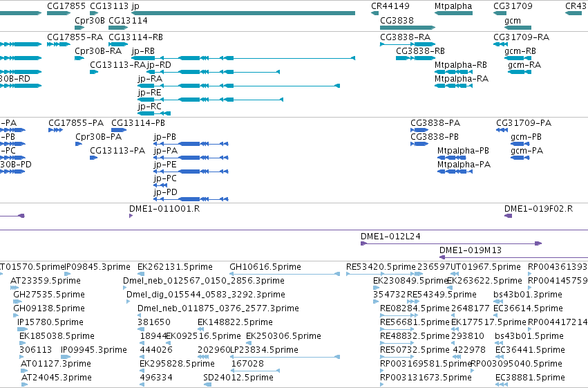Click the Mtpalpha gene label

[453, 6]
